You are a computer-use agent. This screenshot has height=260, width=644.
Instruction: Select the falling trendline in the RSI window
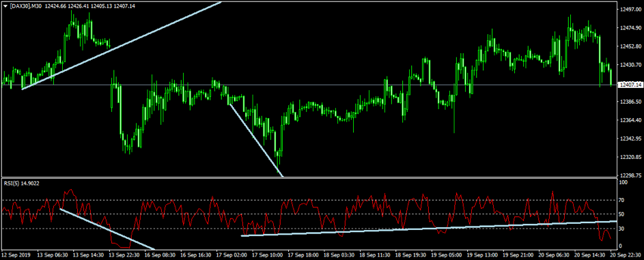[x=108, y=229]
